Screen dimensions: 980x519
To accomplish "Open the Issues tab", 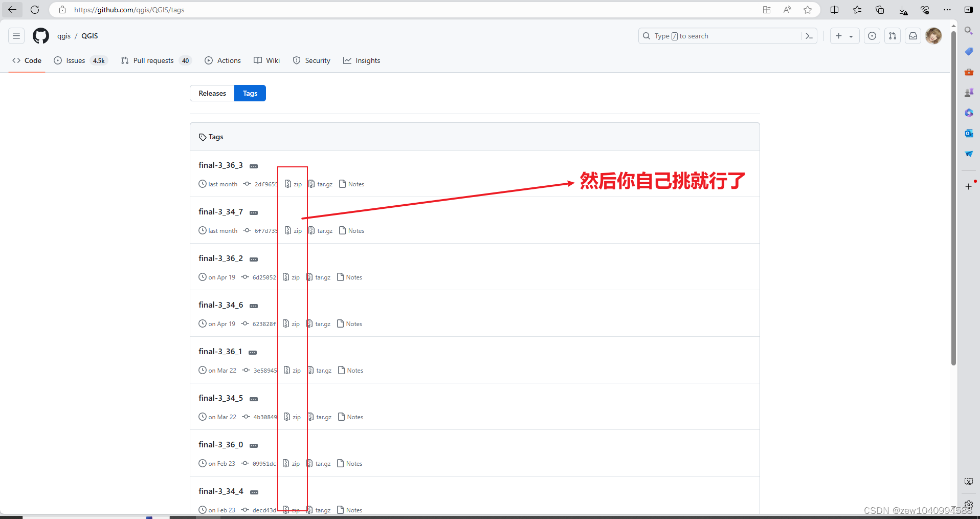I will click(x=81, y=60).
